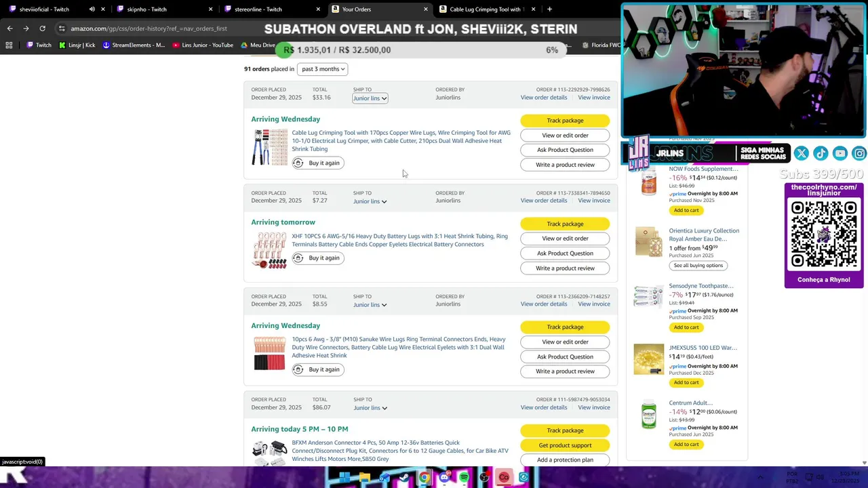Screen dimensions: 868x488
Task: Open the TikTok social icon in overlay
Action: [x=821, y=153]
